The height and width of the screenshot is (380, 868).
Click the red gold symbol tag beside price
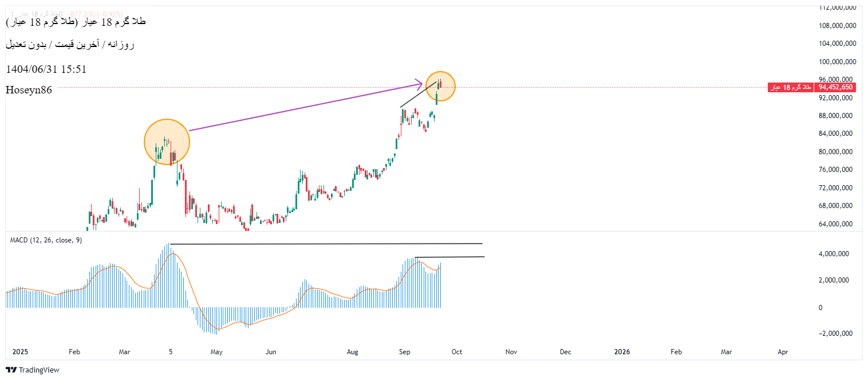(x=791, y=87)
